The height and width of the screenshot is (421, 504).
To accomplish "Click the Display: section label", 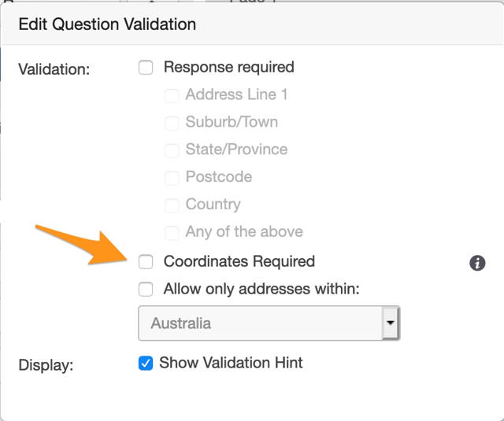I will tap(46, 365).
